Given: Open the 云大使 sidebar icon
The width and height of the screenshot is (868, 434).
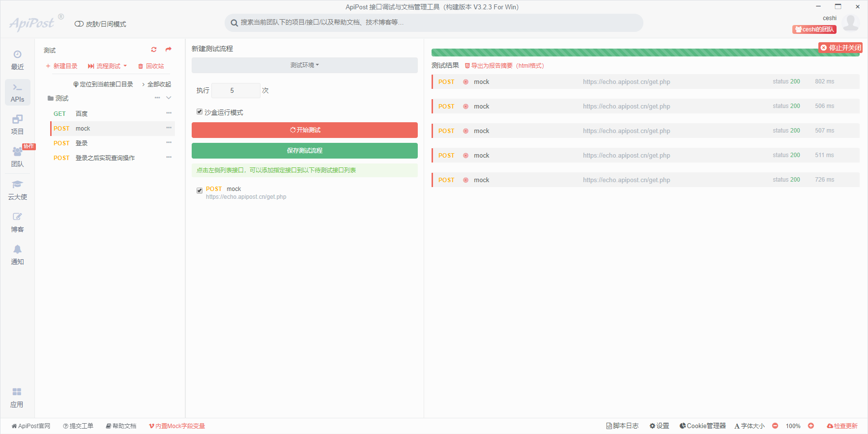Looking at the screenshot, I should [x=17, y=190].
